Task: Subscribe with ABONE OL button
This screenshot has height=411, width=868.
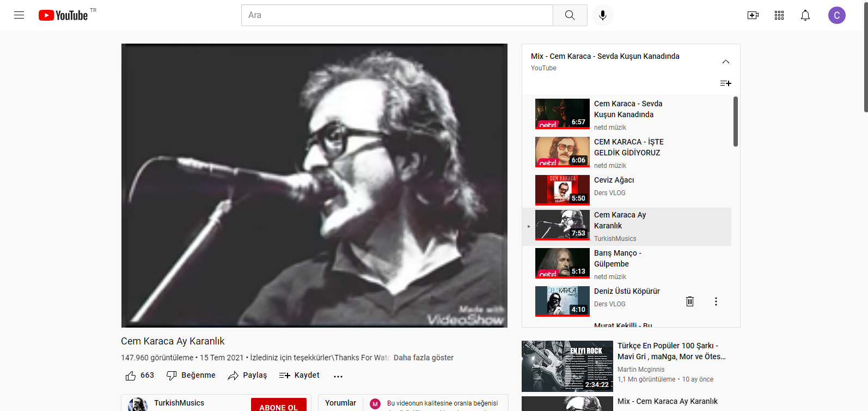Action: coord(279,407)
